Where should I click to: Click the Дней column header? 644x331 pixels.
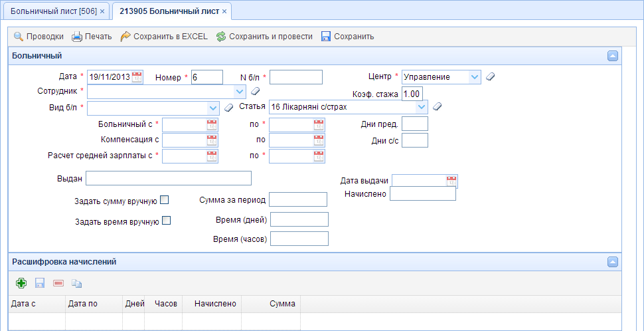click(134, 304)
